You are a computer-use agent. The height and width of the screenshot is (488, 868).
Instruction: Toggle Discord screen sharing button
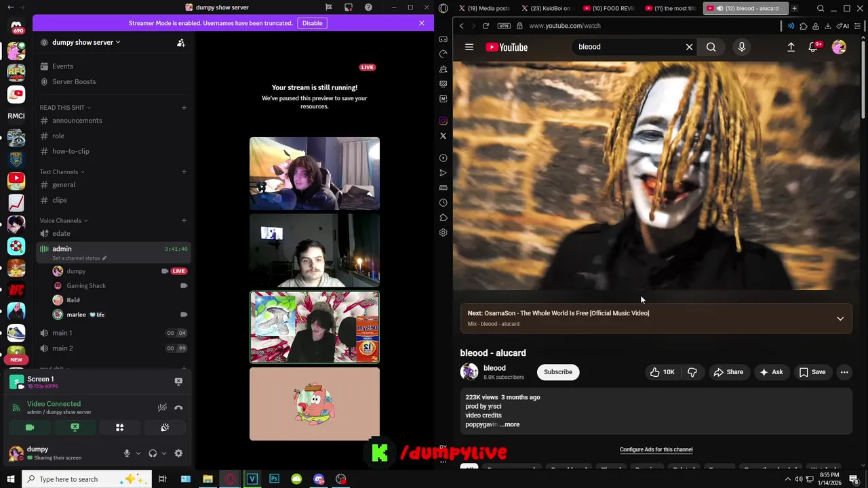click(x=75, y=428)
